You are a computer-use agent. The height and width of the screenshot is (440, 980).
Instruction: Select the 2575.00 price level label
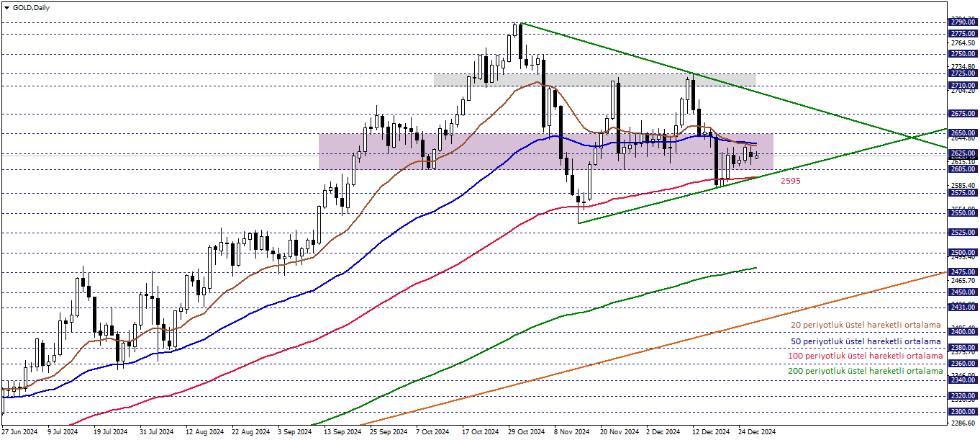[963, 192]
